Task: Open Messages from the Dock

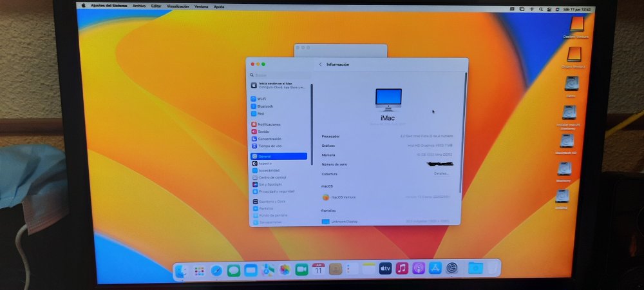Action: [234, 270]
